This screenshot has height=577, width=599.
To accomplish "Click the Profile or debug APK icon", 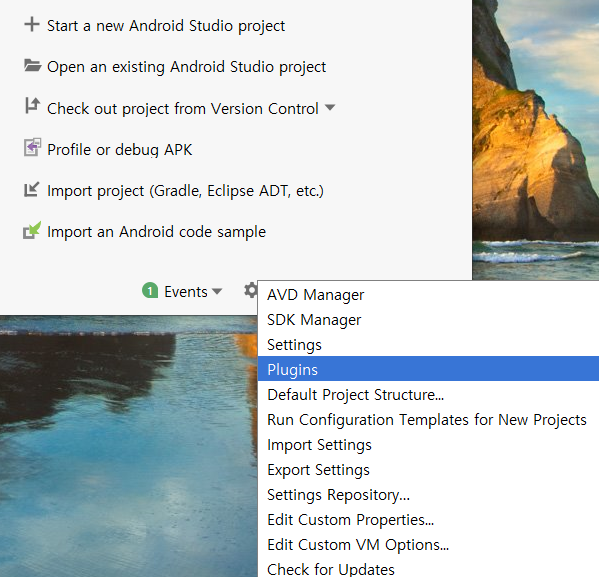I will click(x=32, y=147).
